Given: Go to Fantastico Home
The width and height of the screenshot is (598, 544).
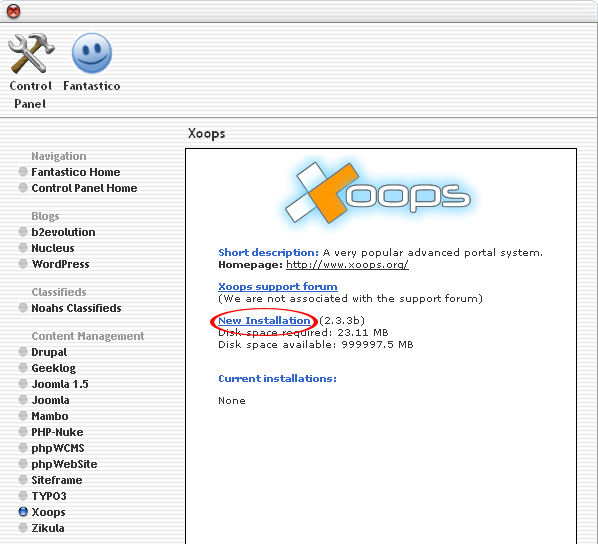Looking at the screenshot, I should coord(76,172).
